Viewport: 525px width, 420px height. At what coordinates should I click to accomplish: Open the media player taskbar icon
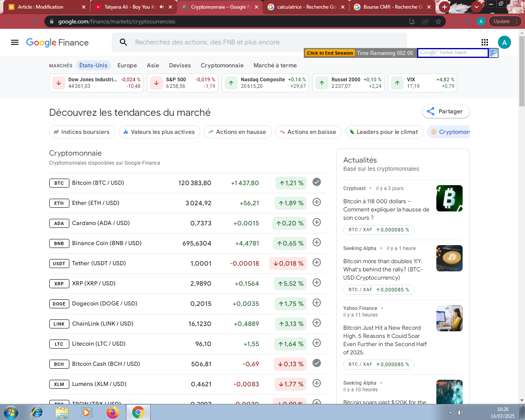coord(87,412)
